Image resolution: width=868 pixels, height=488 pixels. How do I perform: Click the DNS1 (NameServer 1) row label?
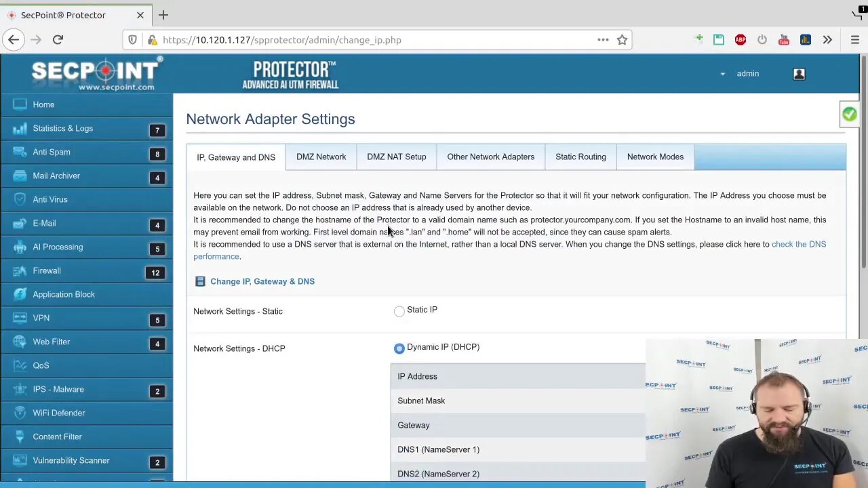[438, 449]
